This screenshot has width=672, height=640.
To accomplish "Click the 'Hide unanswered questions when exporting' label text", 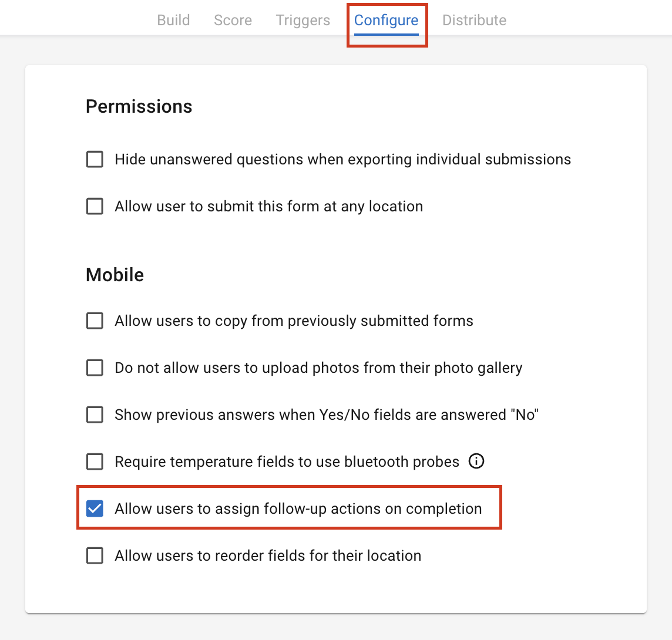I will point(343,159).
